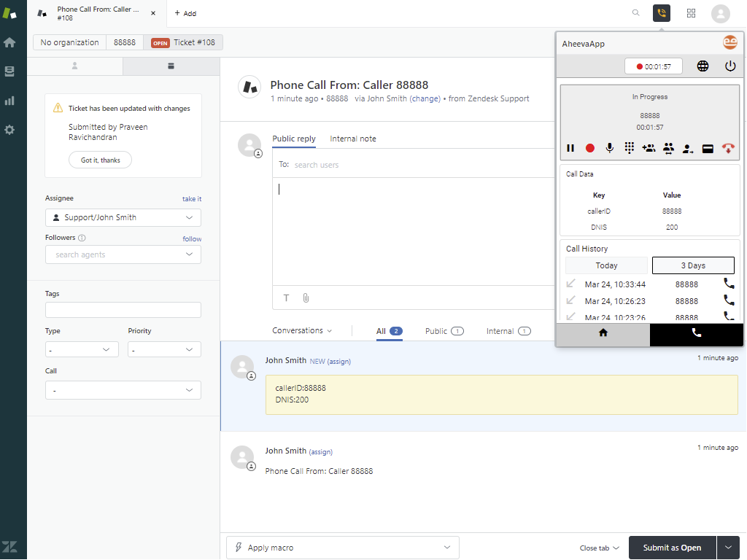Click the change requester link
Image resolution: width=747 pixels, height=560 pixels.
(425, 98)
